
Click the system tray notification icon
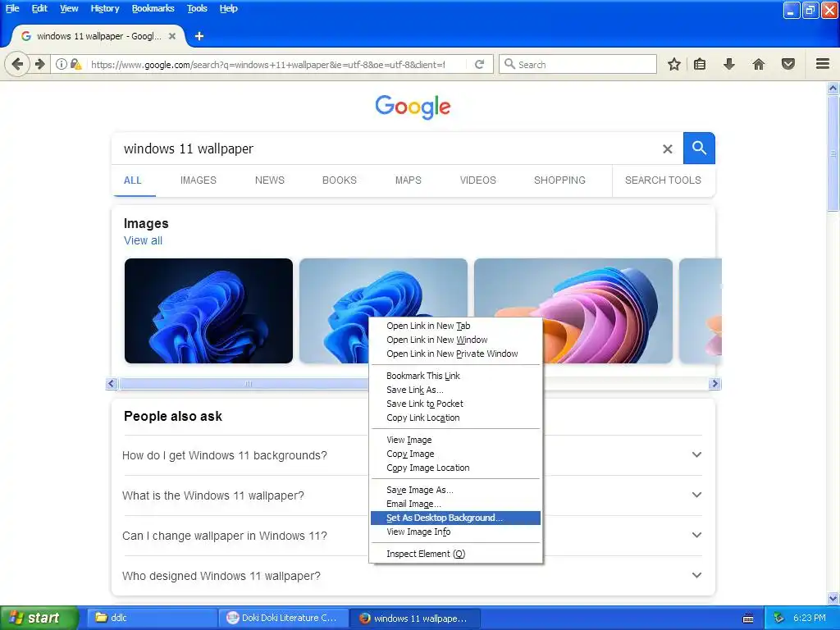[779, 618]
